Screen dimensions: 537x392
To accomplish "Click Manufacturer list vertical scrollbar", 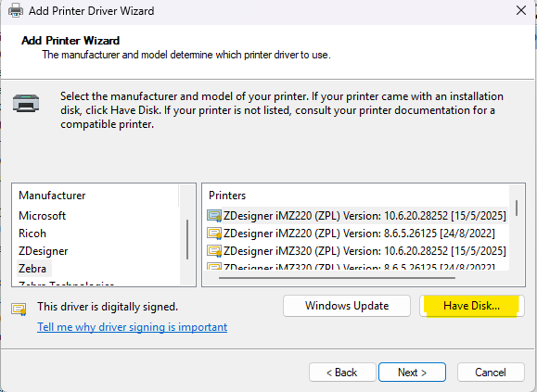I will click(x=187, y=239).
